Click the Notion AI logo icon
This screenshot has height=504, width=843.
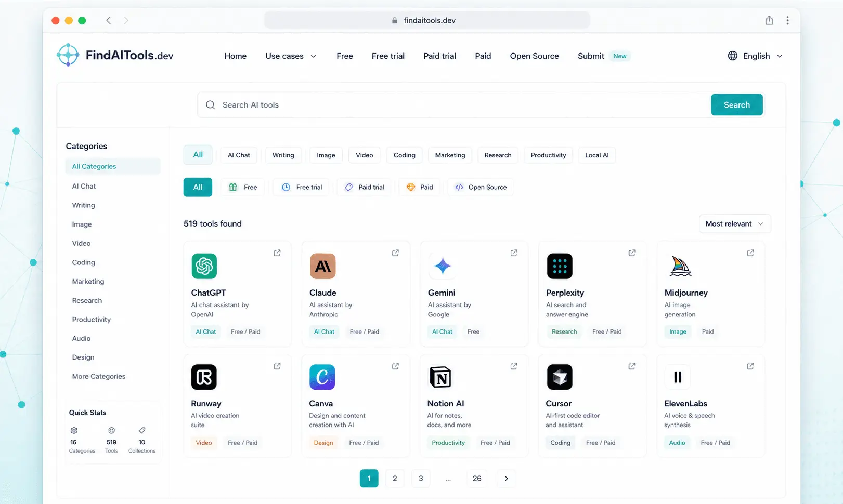point(440,377)
